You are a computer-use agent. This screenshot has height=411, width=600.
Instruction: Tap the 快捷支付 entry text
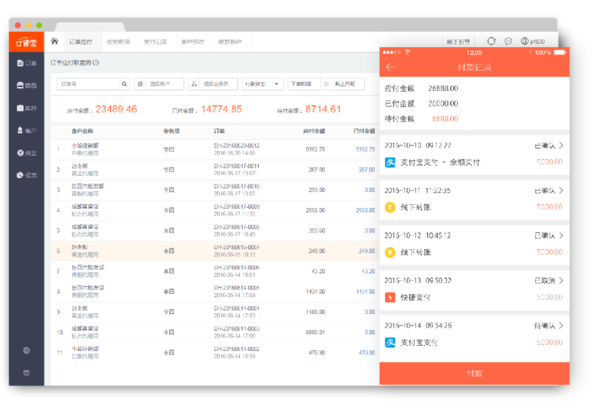(x=416, y=297)
